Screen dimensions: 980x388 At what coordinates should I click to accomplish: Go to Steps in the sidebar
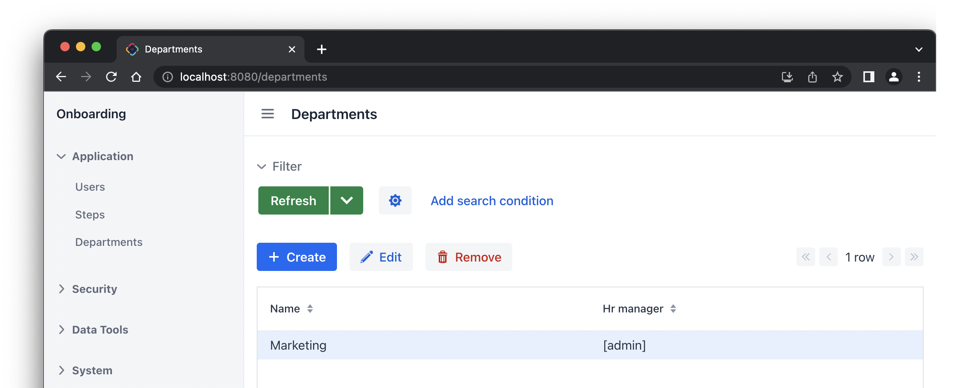tap(90, 215)
